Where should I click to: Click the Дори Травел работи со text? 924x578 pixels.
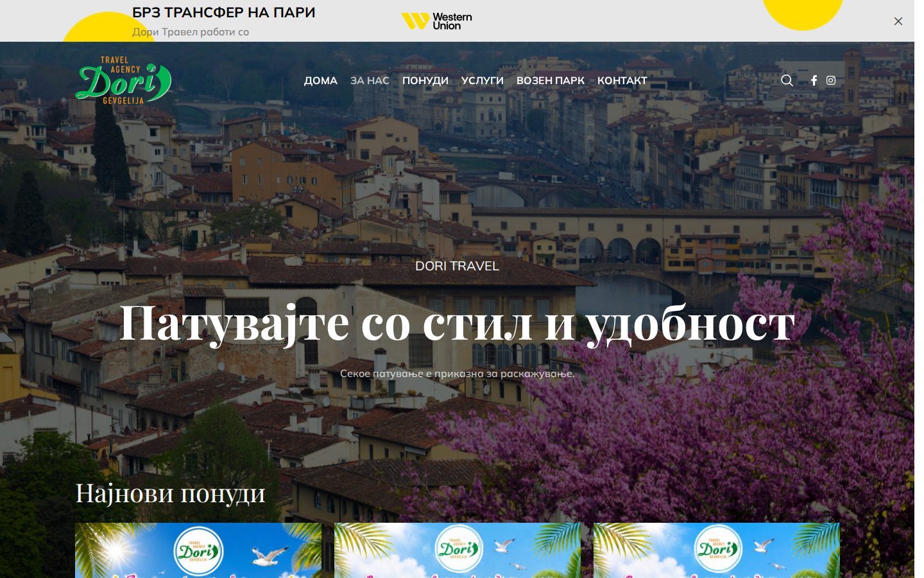[191, 31]
